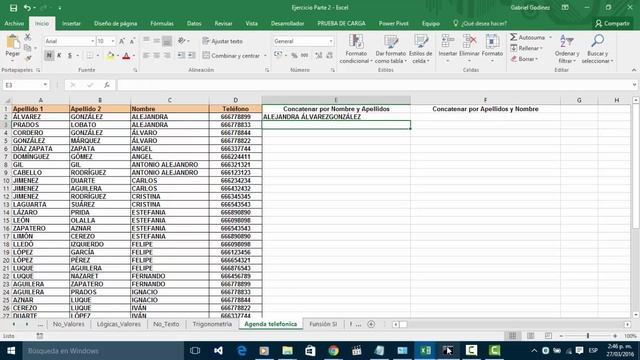Switch to the Insertar ribbon tab
This screenshot has height=360, width=640.
71,24
